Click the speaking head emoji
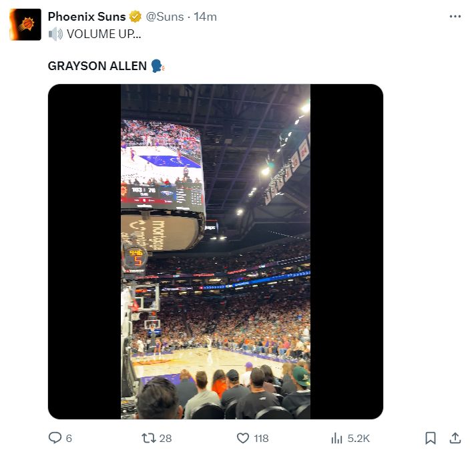The image size is (476, 452). (157, 66)
